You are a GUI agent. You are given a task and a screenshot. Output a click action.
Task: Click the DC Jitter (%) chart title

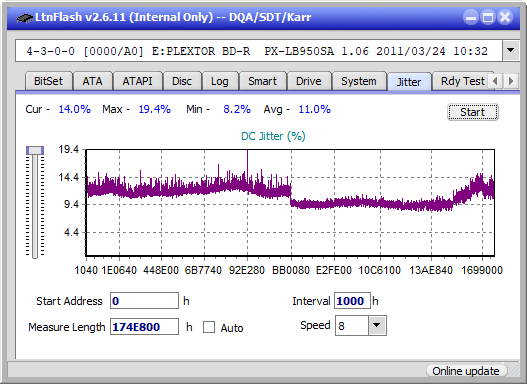(x=273, y=136)
